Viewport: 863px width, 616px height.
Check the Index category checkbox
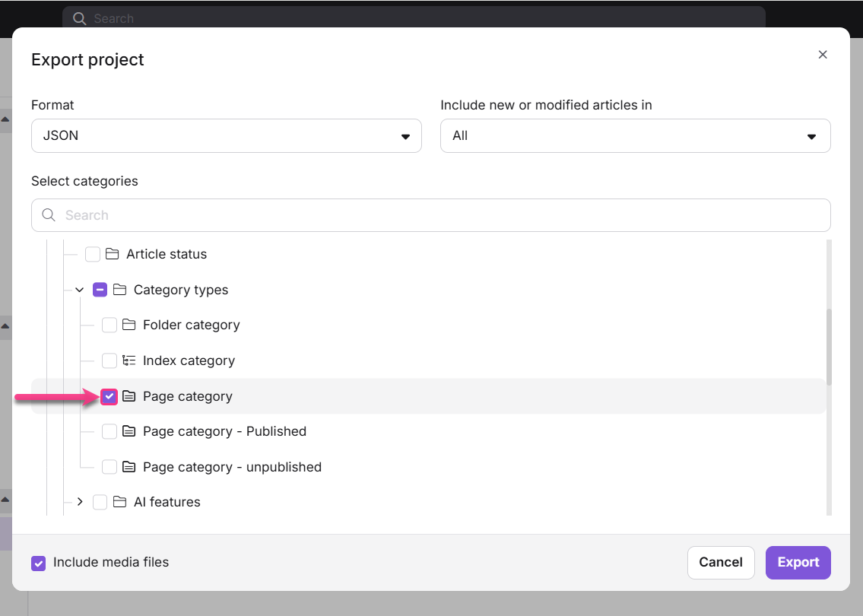pos(109,360)
